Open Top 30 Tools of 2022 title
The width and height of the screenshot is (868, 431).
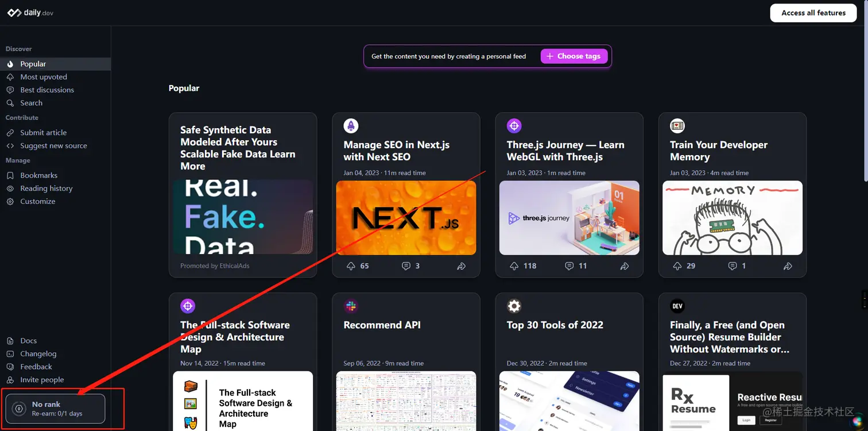555,325
